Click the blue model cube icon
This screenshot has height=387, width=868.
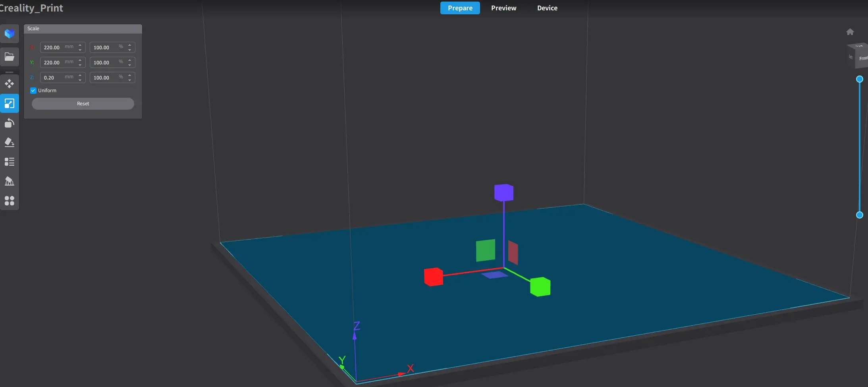[10, 34]
